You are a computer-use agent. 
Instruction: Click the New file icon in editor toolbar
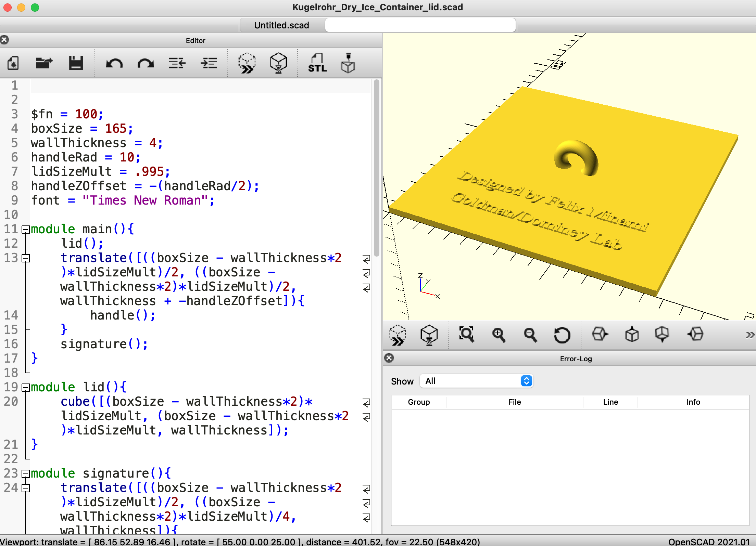pos(13,63)
